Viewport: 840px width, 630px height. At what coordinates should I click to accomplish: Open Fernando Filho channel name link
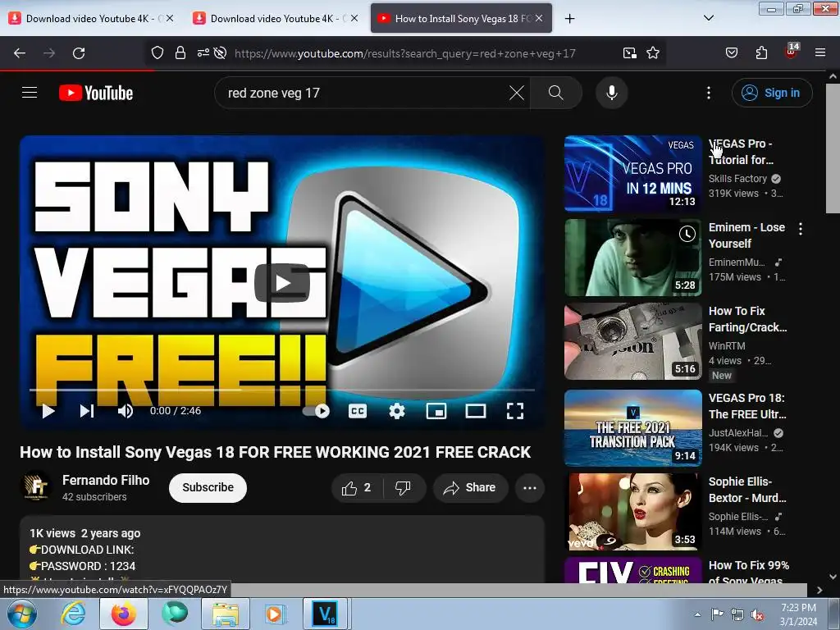pos(106,480)
